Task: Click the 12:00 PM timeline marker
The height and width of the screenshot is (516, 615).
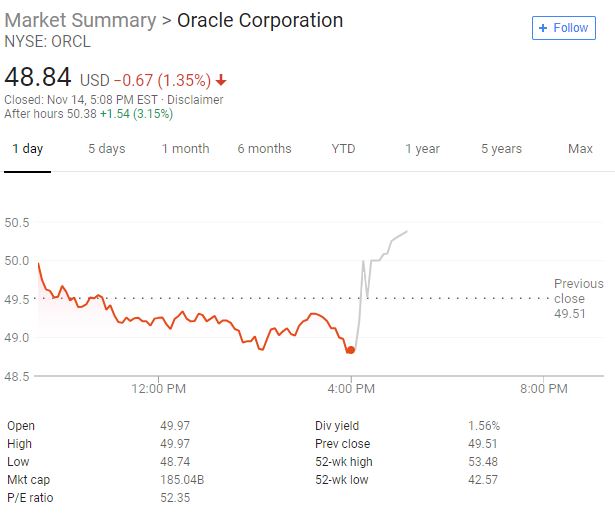Action: [x=158, y=389]
